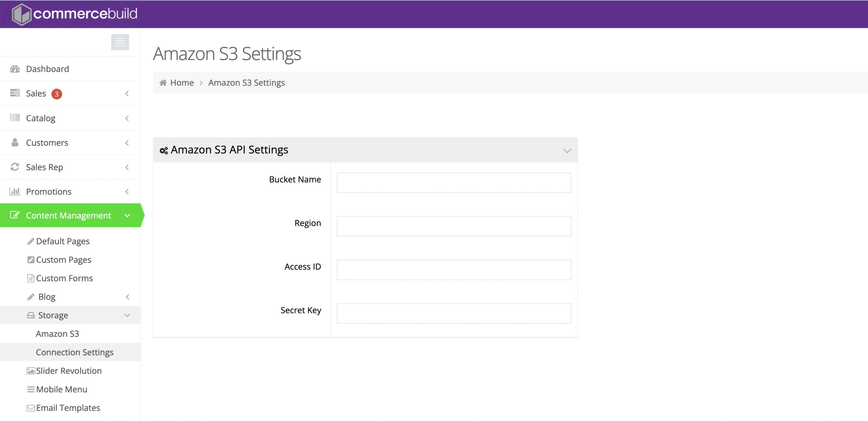Click the Custom Pages edit-square icon
This screenshot has height=421, width=868.
(x=31, y=260)
